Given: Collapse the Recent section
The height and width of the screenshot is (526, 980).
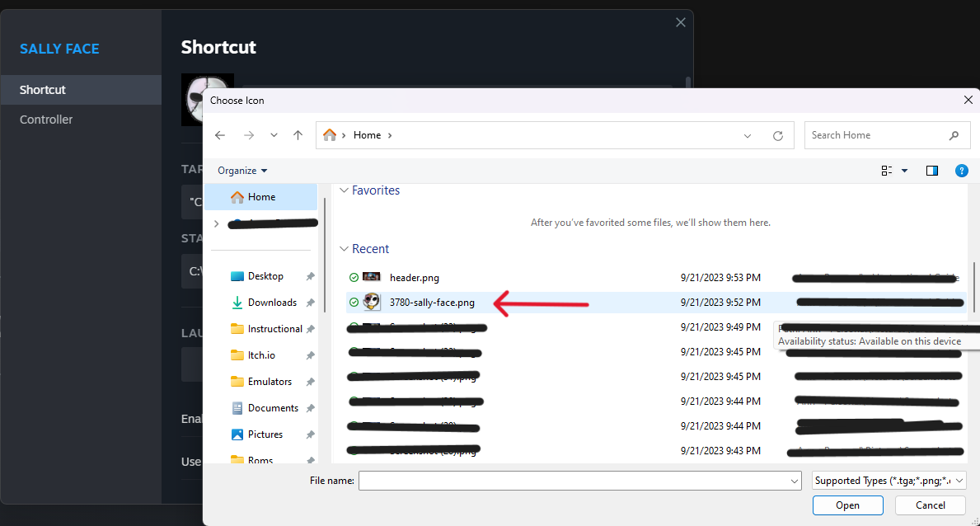Looking at the screenshot, I should click(345, 249).
